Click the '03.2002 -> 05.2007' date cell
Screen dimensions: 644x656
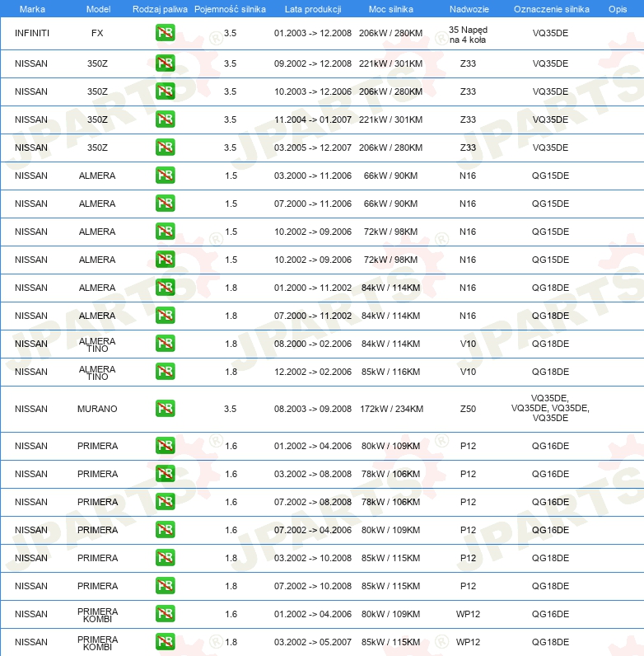click(x=313, y=642)
